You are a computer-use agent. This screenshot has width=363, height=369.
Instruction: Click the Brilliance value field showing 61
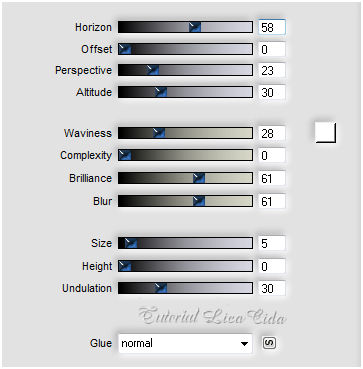272,178
